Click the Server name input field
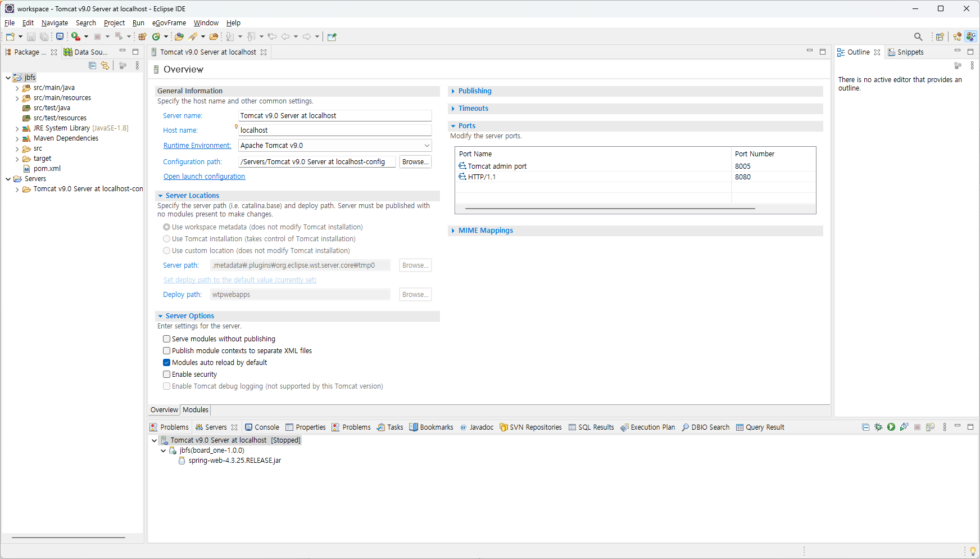Screen dimensions: 980x559 [x=335, y=116]
